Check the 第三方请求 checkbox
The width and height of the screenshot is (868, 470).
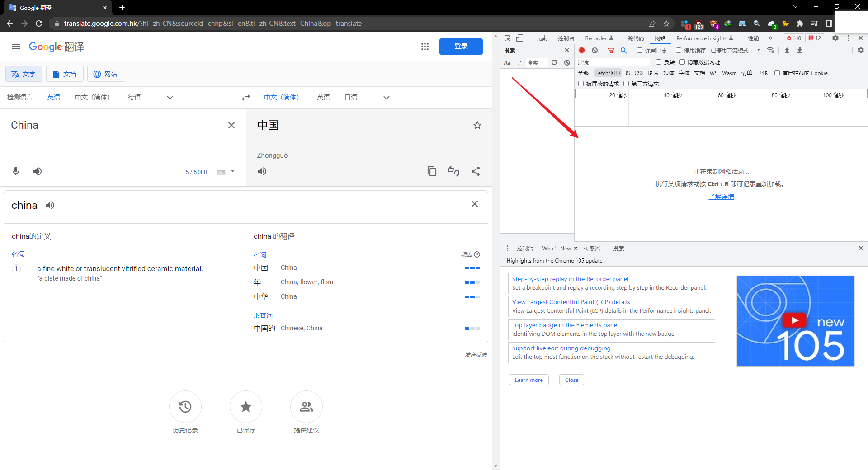click(x=626, y=84)
